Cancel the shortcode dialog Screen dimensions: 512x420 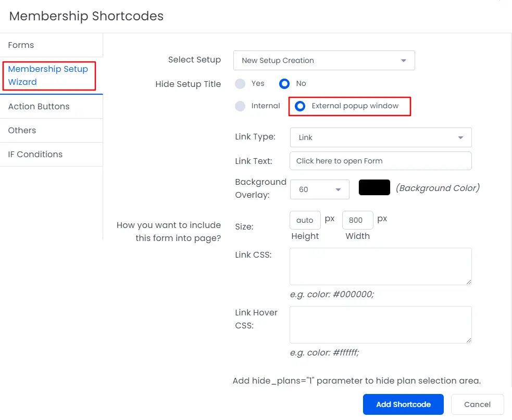pos(478,404)
